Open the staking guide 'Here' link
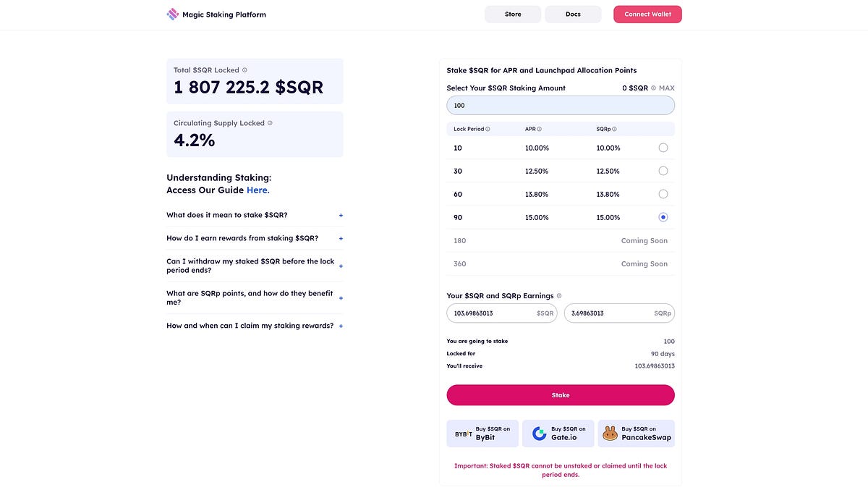The image size is (868, 490). pos(258,190)
